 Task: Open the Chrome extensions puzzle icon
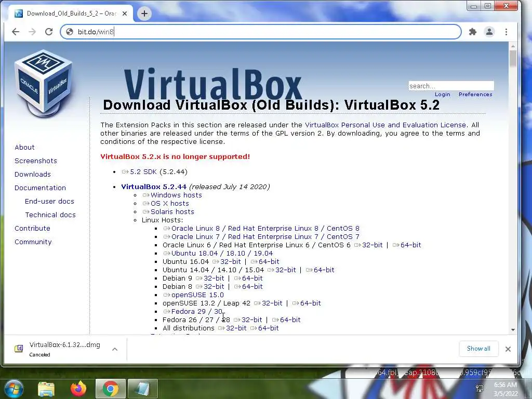(x=473, y=32)
